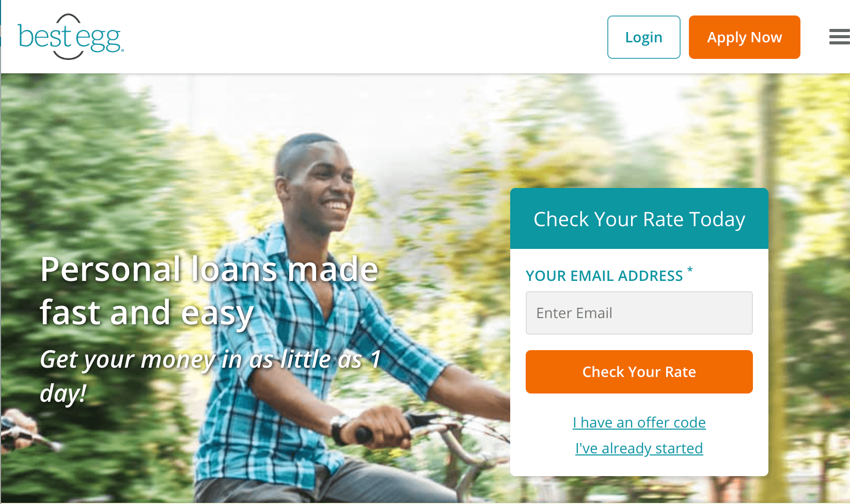Click the cyclist's wristwatch in the photo

(x=340, y=430)
